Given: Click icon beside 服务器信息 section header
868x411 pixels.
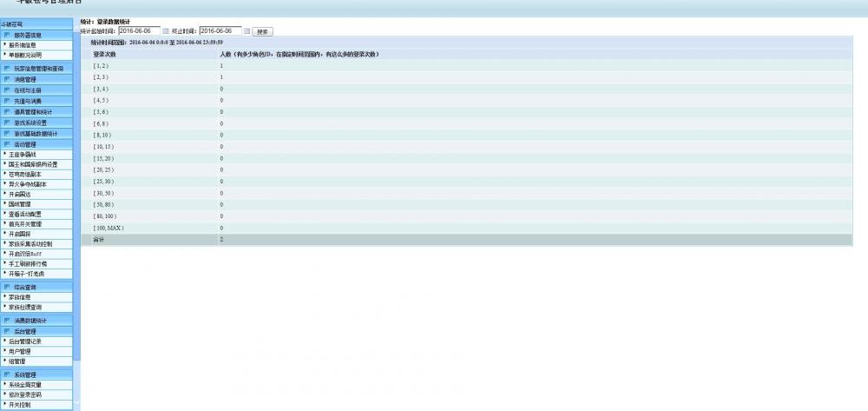Looking at the screenshot, I should click(7, 35).
